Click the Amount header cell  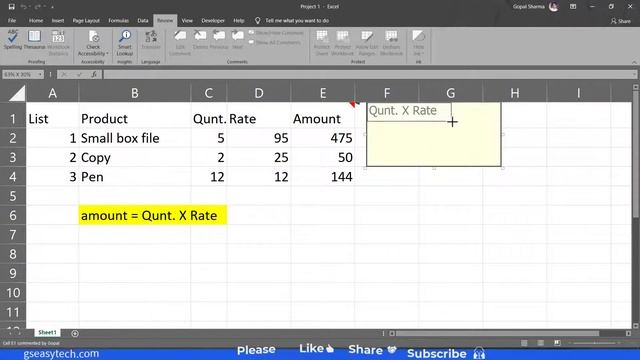[x=323, y=119]
